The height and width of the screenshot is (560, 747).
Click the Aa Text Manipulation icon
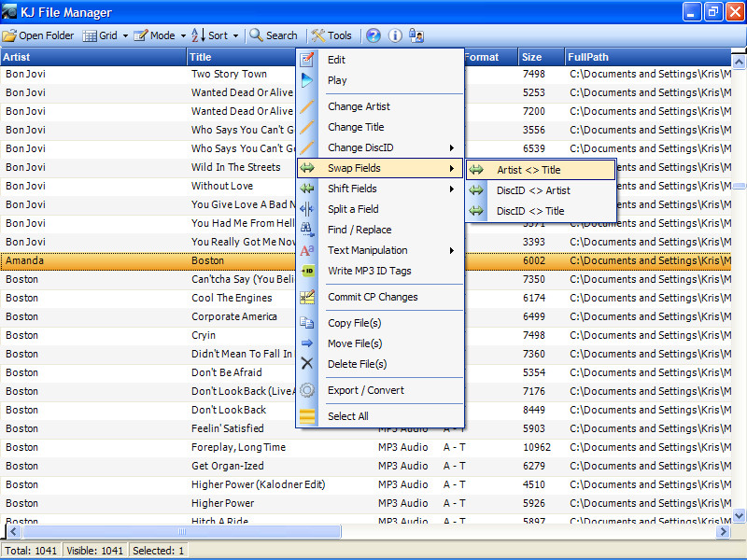coord(307,250)
